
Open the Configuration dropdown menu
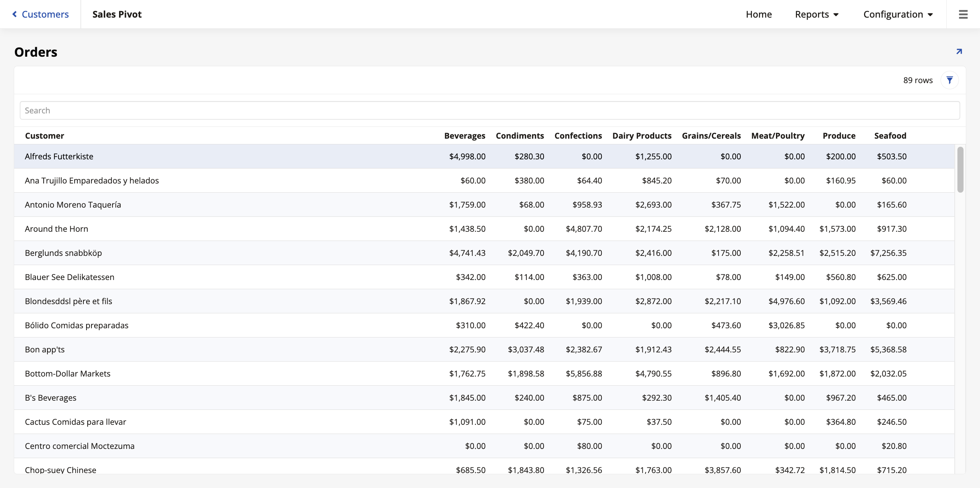pyautogui.click(x=893, y=14)
